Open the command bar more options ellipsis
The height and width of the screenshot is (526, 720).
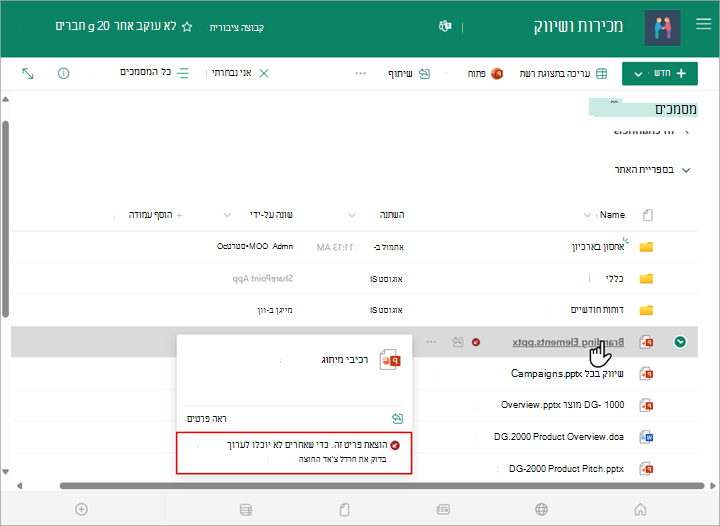point(360,73)
